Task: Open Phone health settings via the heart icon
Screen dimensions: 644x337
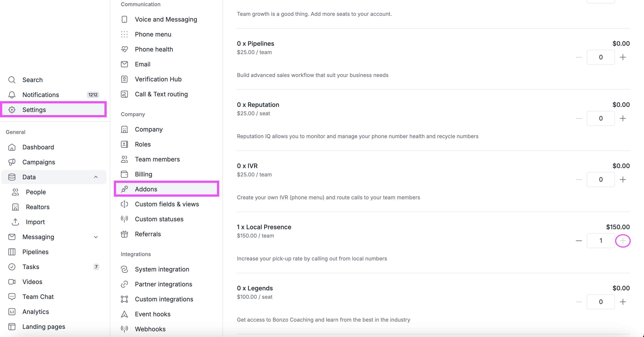Action: (124, 49)
